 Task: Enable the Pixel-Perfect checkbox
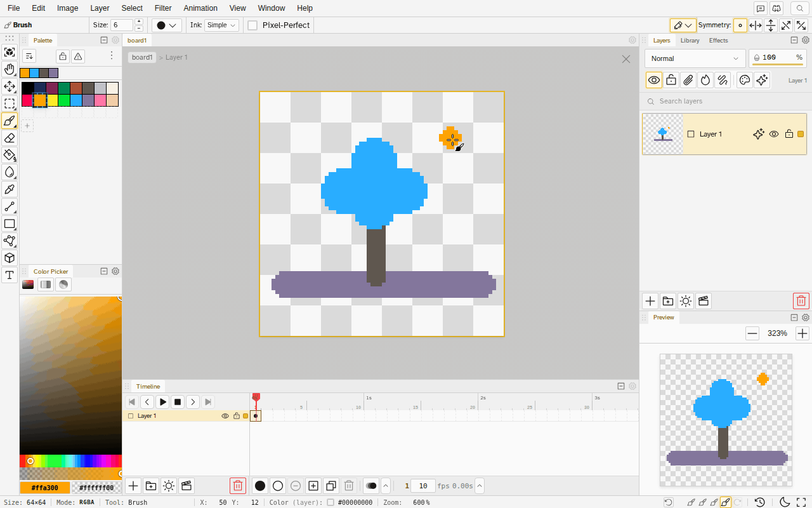tap(252, 25)
